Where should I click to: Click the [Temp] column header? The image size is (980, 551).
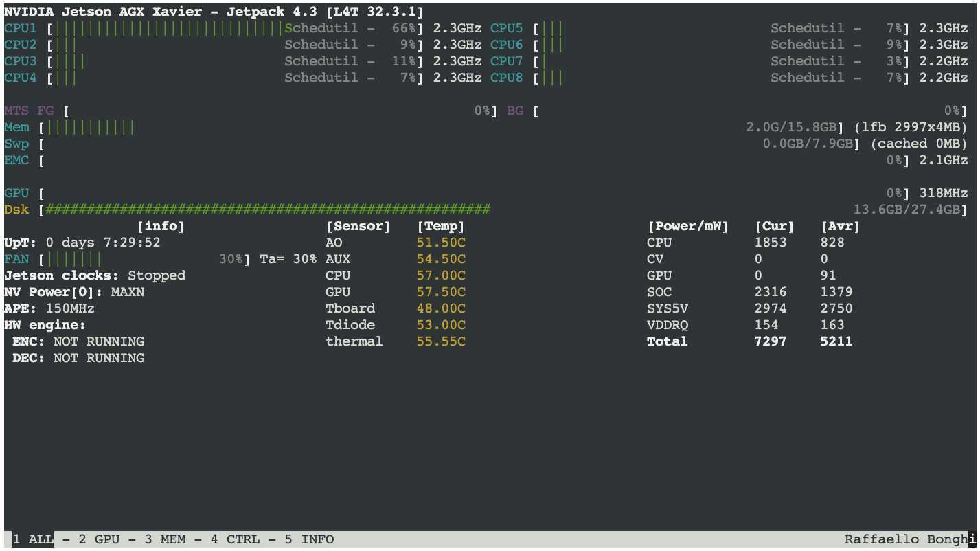pos(441,226)
